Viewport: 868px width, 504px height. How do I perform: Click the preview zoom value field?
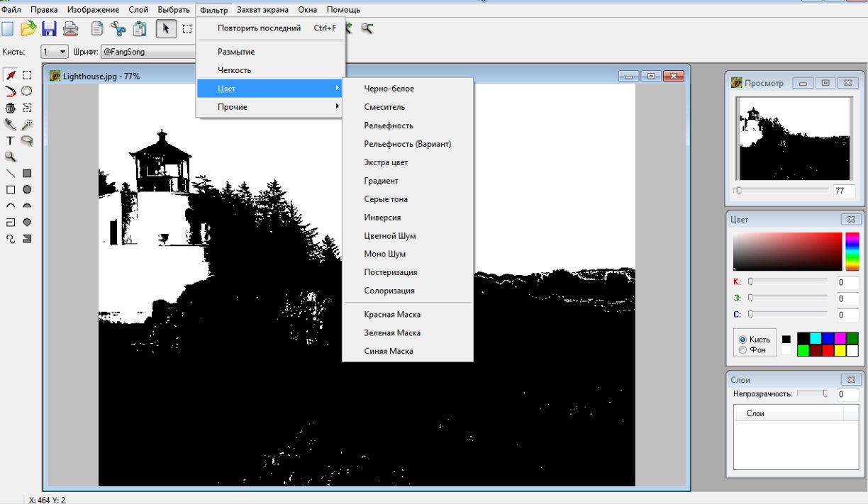tap(844, 191)
